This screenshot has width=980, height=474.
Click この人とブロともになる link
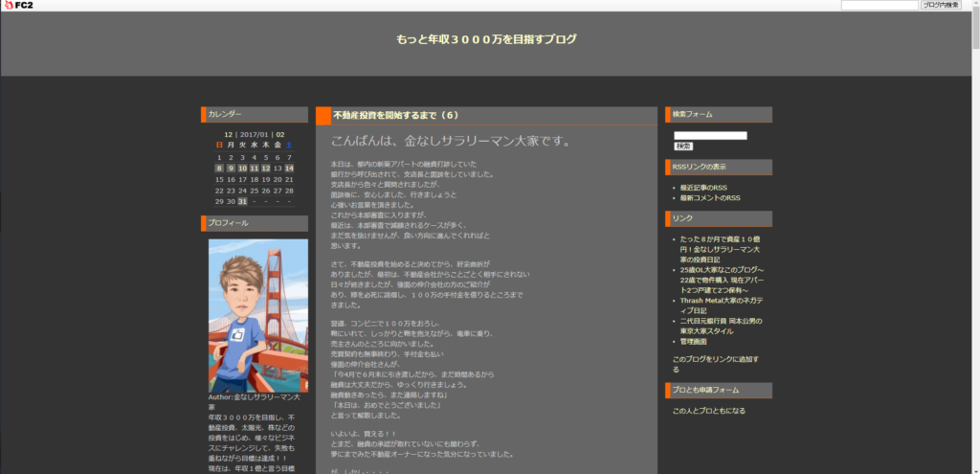tap(709, 411)
